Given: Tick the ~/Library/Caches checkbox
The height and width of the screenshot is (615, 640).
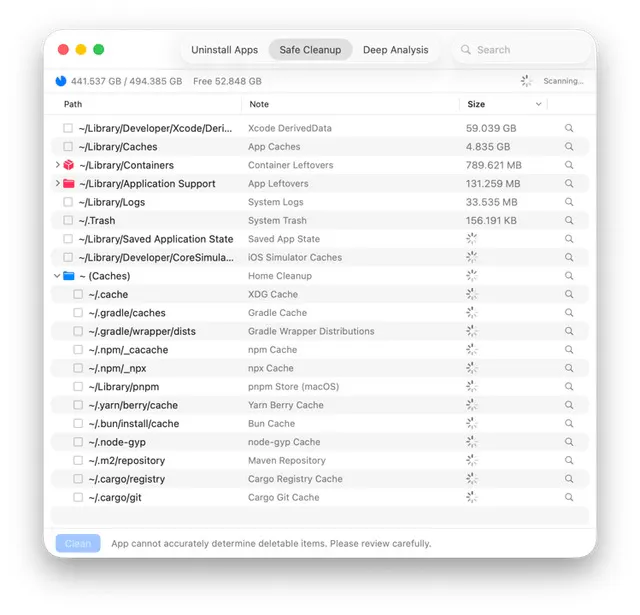Looking at the screenshot, I should click(x=68, y=147).
